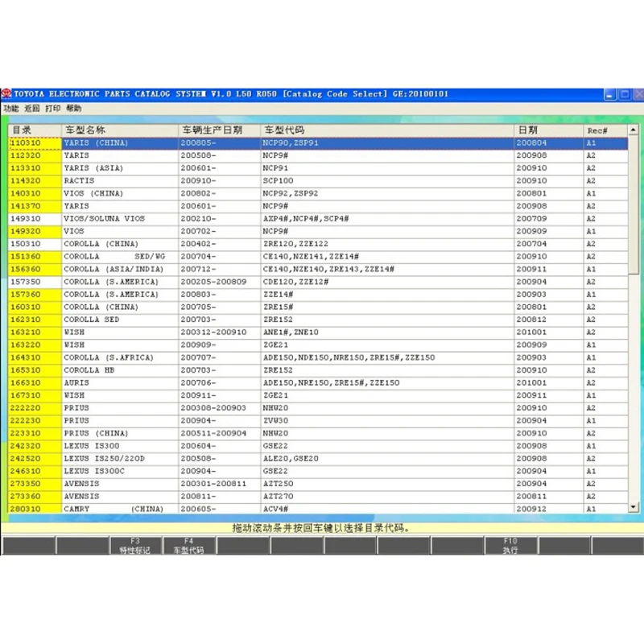Click the F10 执行 function button
The image size is (644, 644).
coord(510,546)
